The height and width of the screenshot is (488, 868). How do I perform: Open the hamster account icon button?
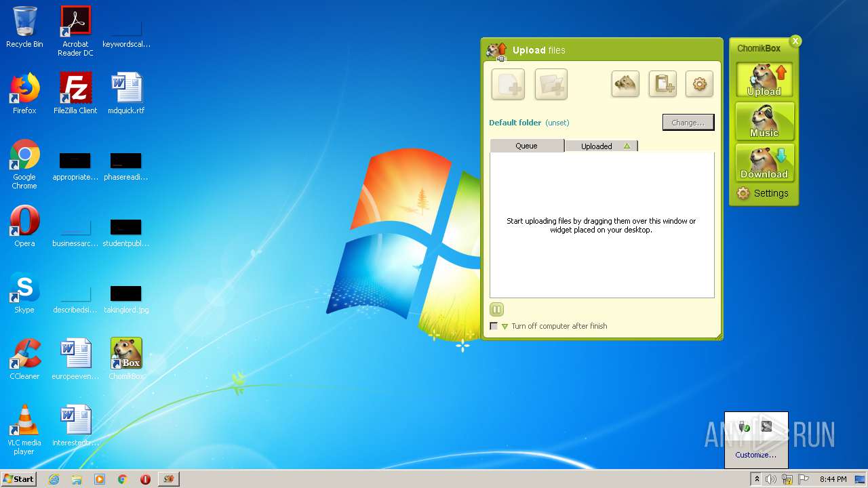click(x=625, y=84)
